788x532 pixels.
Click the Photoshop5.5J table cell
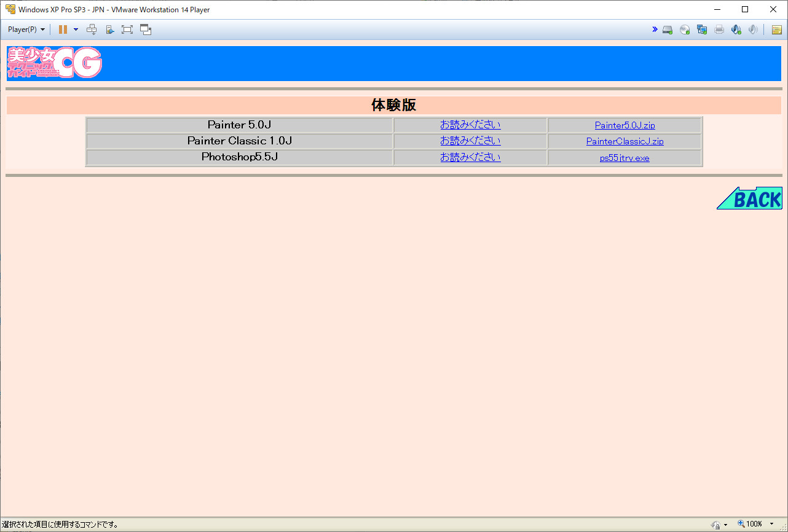tap(240, 157)
